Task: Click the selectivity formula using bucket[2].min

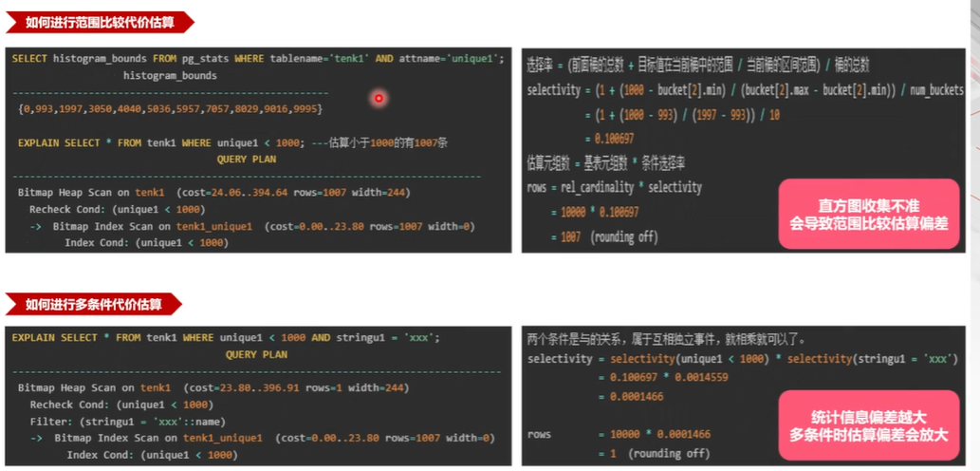Action: (745, 90)
